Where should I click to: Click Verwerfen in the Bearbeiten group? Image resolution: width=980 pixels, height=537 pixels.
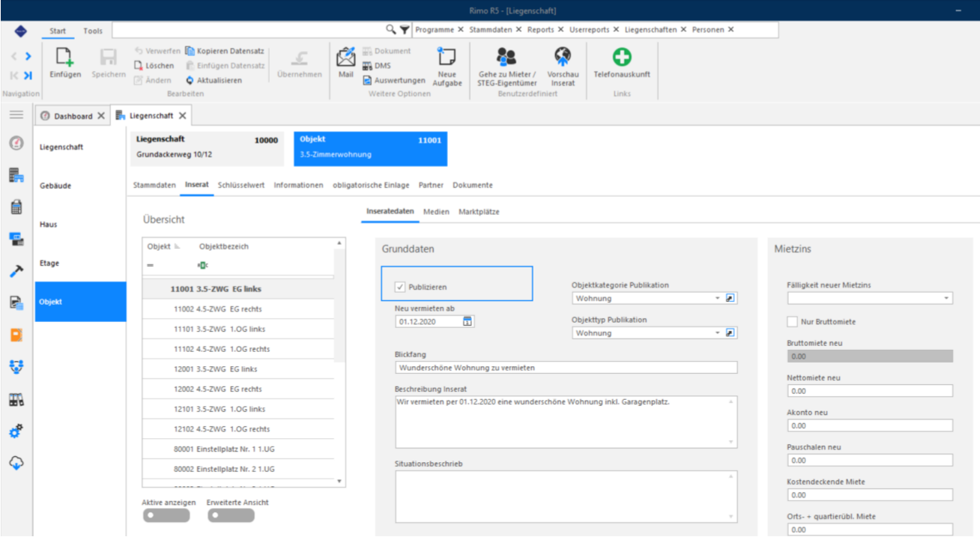[x=157, y=51]
